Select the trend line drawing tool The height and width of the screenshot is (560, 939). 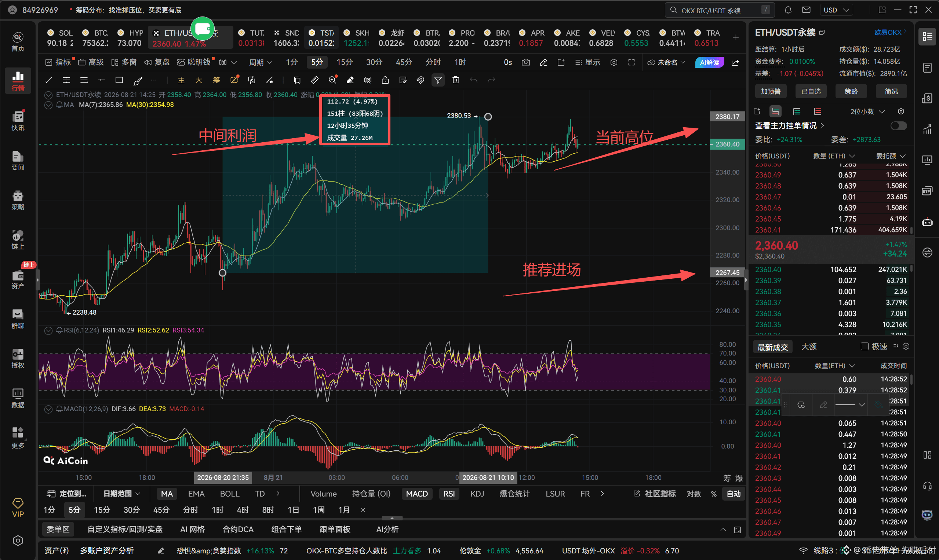pos(49,80)
